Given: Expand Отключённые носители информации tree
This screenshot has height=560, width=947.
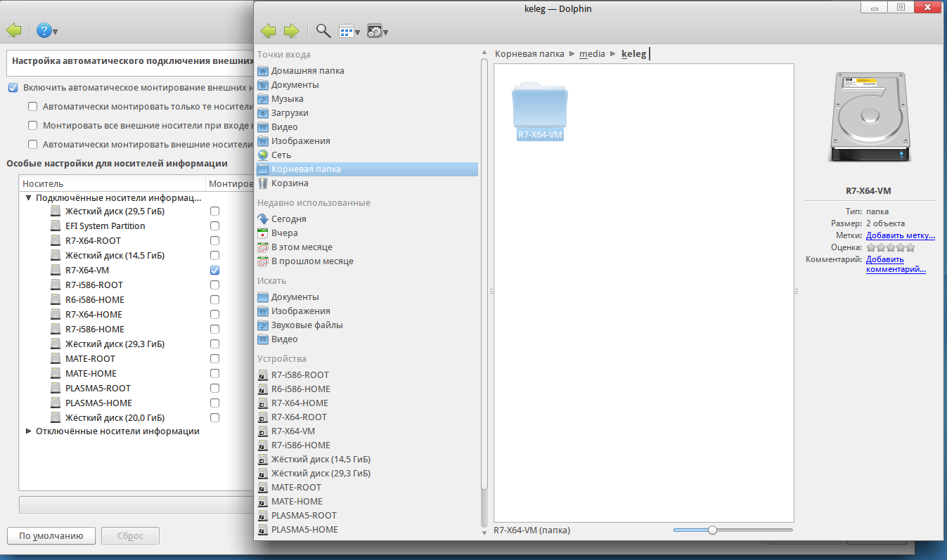Looking at the screenshot, I should [28, 431].
